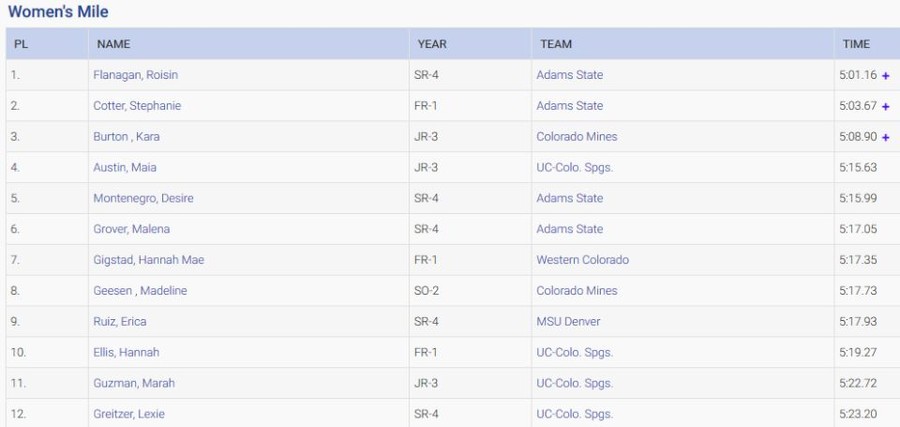Expand plus icon beside time 5:01.16

(886, 76)
